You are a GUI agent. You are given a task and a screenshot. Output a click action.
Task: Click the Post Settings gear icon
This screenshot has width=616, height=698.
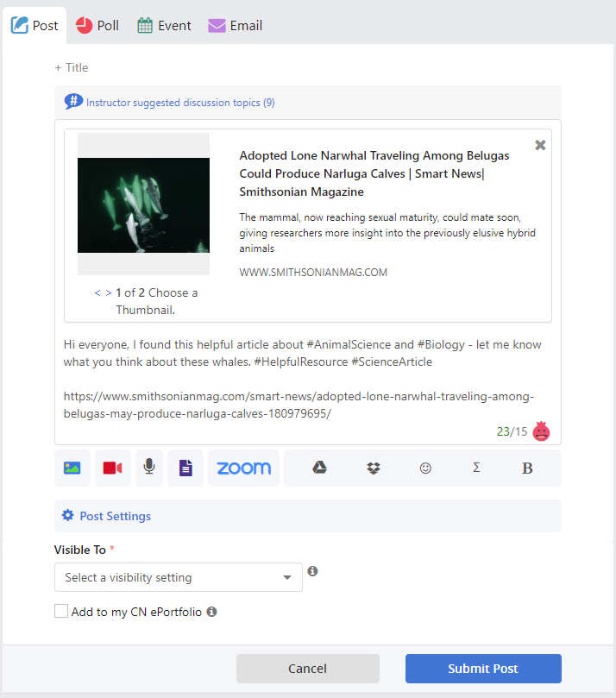(67, 515)
